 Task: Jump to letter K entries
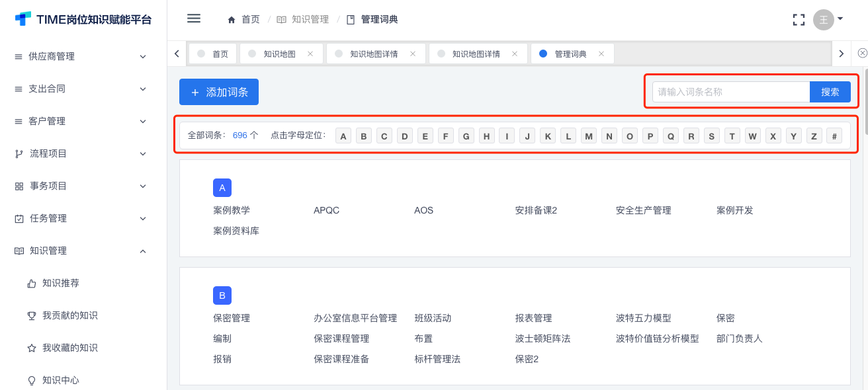coord(548,136)
